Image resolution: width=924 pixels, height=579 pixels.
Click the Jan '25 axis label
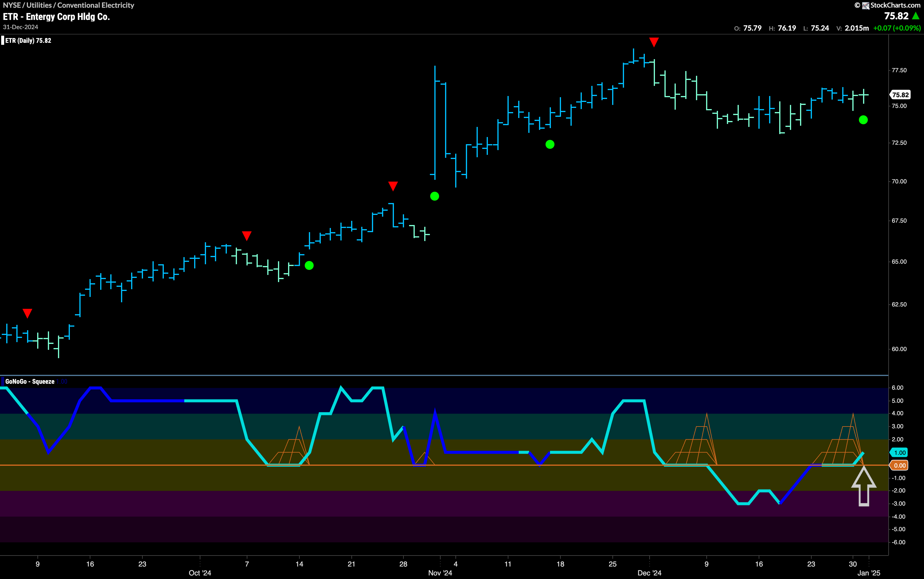869,573
